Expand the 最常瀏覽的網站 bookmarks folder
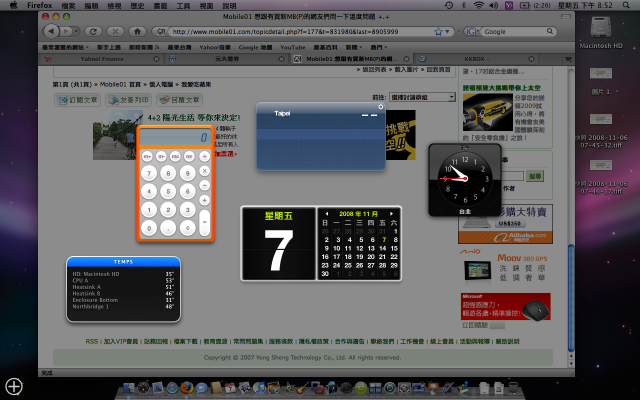 65,47
